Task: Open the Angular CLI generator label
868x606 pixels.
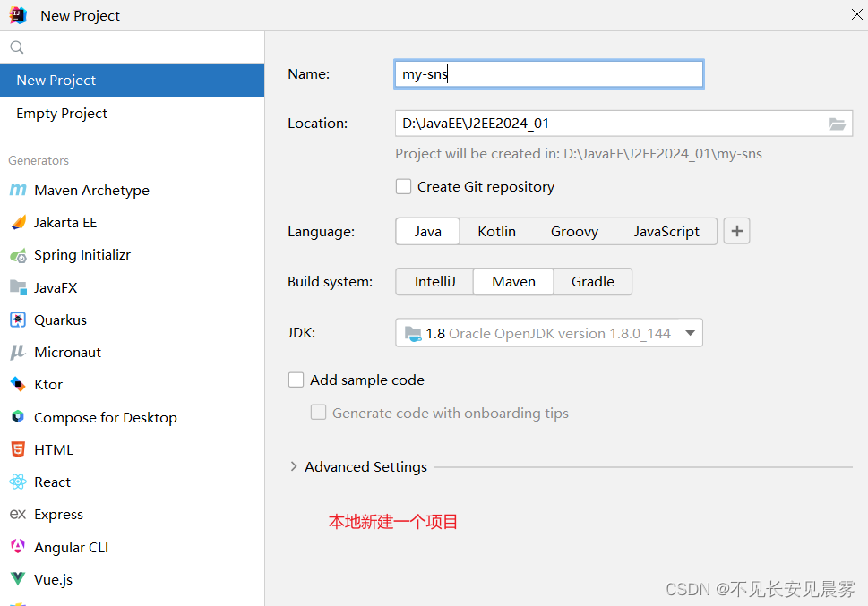Action: click(71, 547)
